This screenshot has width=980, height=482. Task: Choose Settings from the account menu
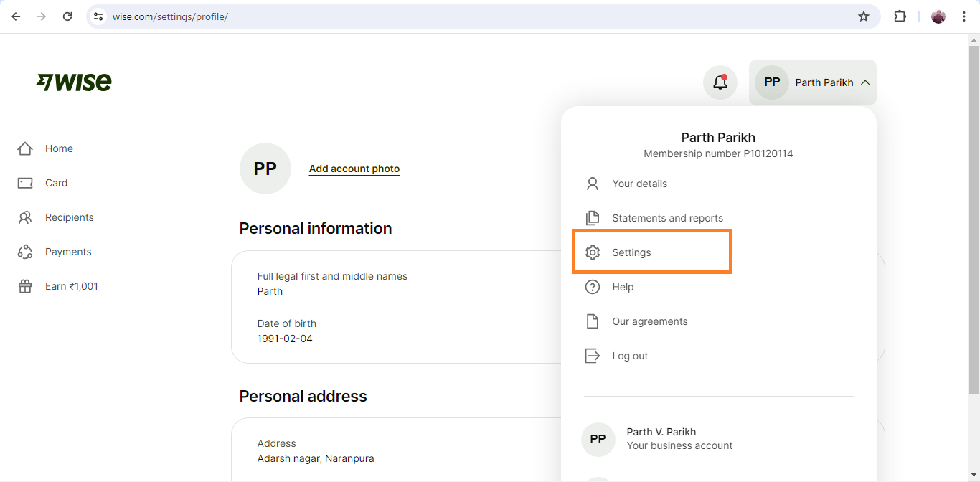tap(631, 252)
